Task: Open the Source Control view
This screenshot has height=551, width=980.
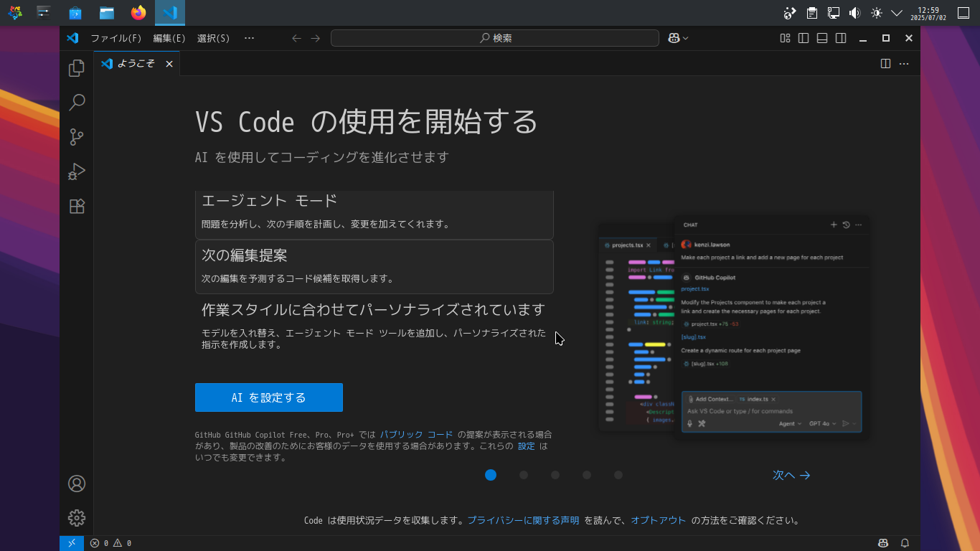Action: 77,137
